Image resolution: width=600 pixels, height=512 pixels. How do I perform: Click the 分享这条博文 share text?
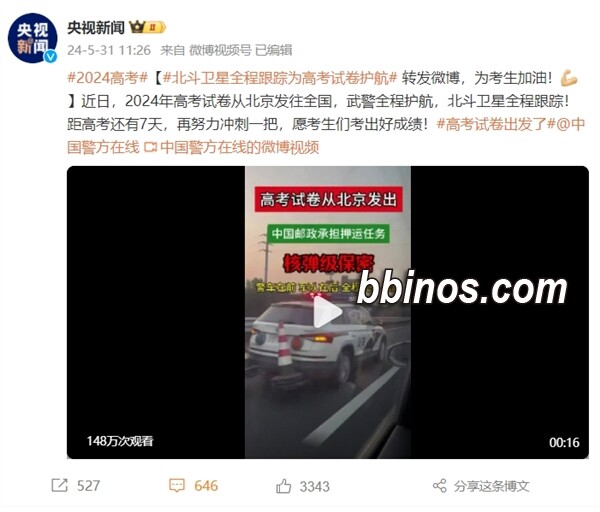click(x=492, y=486)
